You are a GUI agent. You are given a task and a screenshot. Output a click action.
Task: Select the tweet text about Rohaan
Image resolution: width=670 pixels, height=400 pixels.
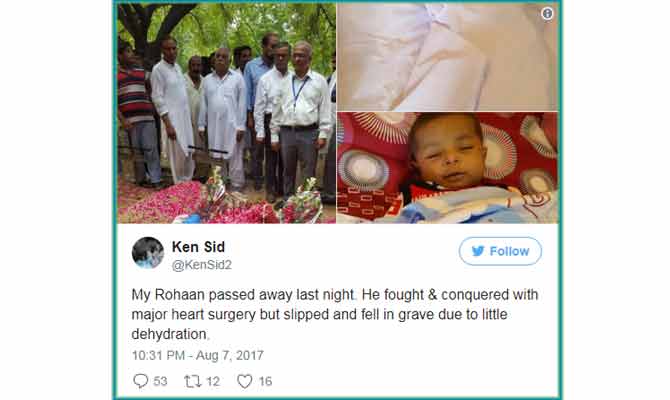click(335, 314)
